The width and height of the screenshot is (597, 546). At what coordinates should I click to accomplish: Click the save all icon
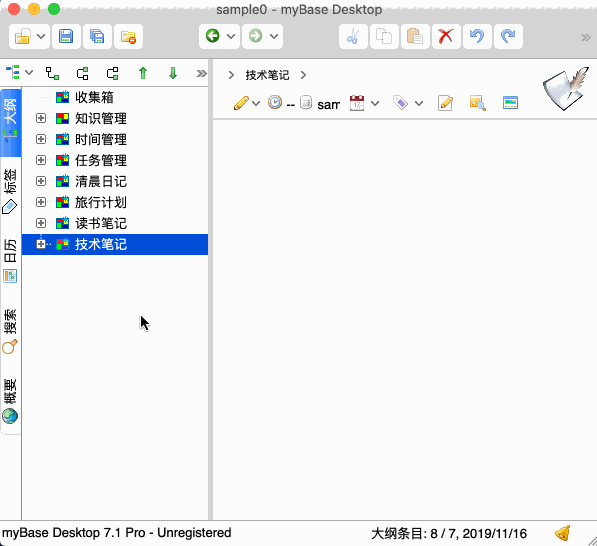click(x=97, y=37)
